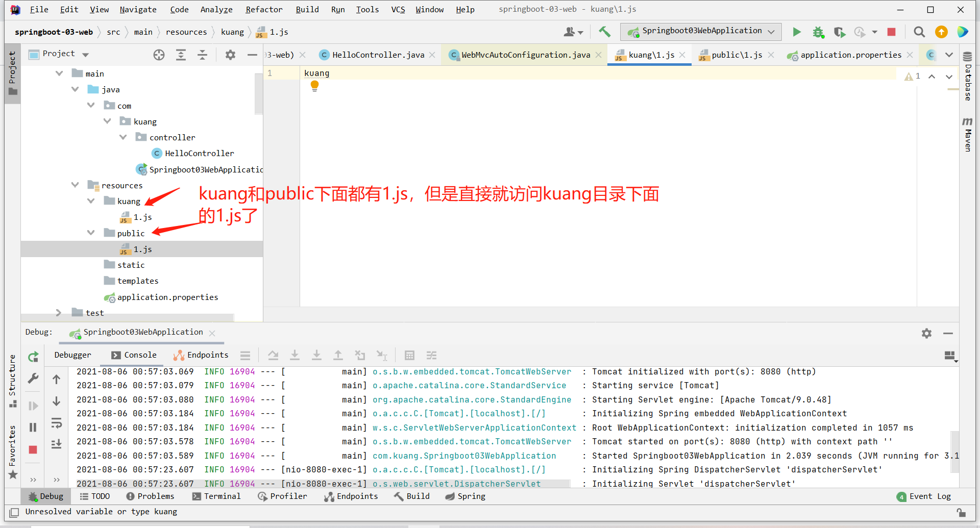Screen dimensions: 980x528
Task: Pause program in debug sidebar
Action: (33, 428)
